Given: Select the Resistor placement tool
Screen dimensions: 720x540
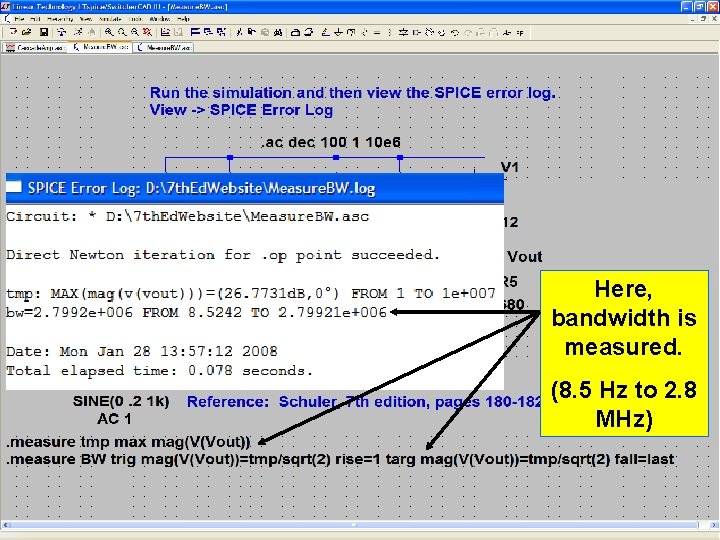Looking at the screenshot, I should (364, 32).
